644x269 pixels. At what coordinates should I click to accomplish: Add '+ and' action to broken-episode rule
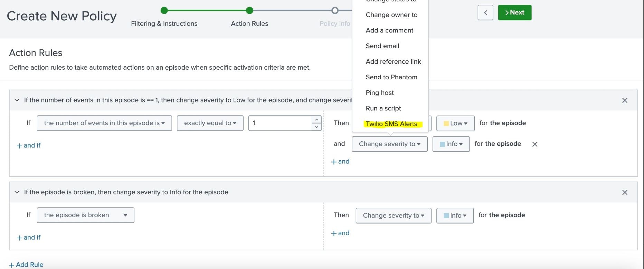(340, 233)
